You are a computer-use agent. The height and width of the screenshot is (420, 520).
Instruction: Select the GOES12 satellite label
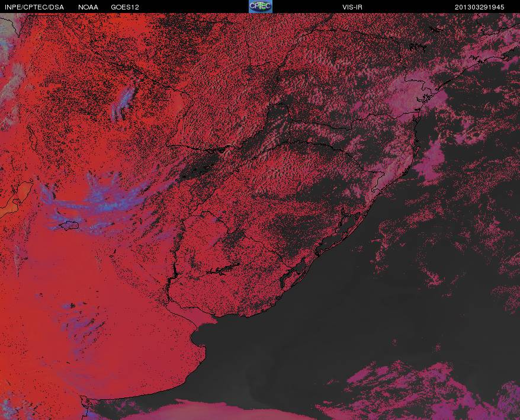(125, 7)
